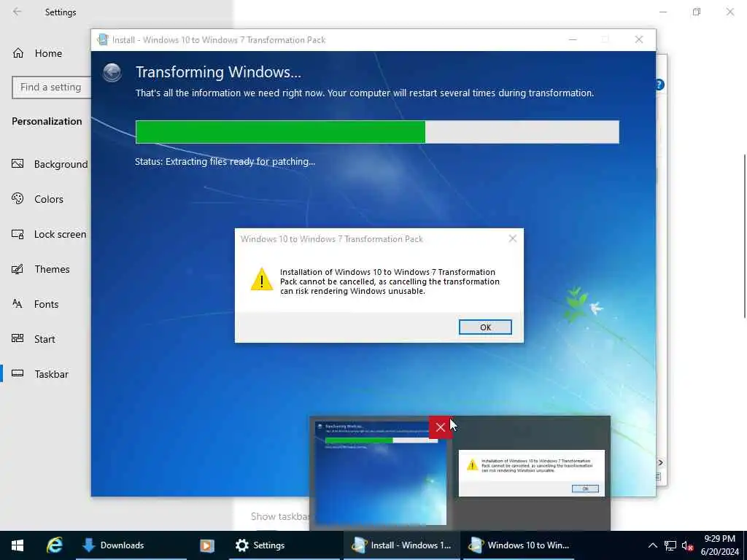
Task: Open Start settings page
Action: pyautogui.click(x=45, y=339)
